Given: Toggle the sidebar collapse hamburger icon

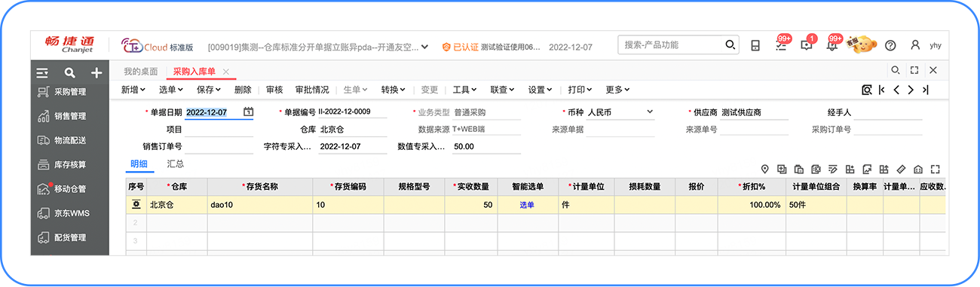Looking at the screenshot, I should pos(42,73).
